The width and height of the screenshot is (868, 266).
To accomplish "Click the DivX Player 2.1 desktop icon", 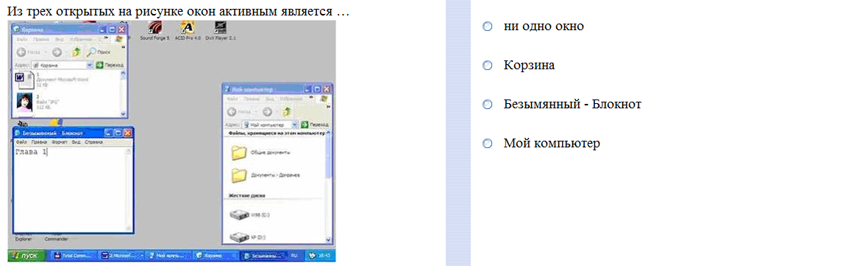I will point(221,31).
